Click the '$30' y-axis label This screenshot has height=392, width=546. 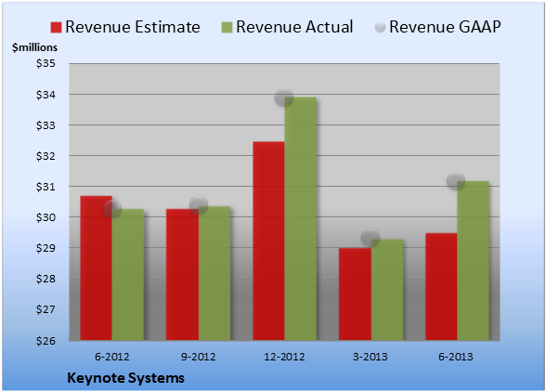coord(45,217)
